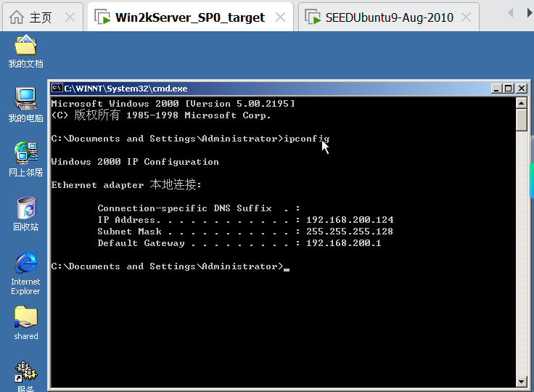The height and width of the screenshot is (392, 534).
Task: Click the subnet mask 255.255.255.128 value
Action: (350, 231)
